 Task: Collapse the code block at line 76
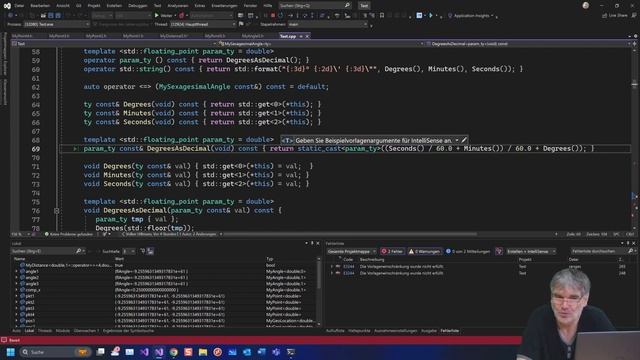pyautogui.click(x=56, y=211)
